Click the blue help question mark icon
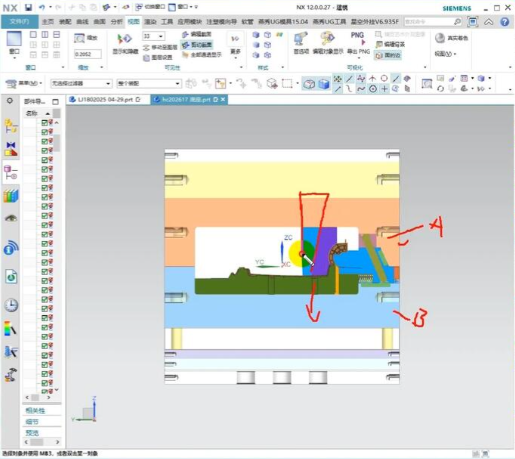 (505, 22)
